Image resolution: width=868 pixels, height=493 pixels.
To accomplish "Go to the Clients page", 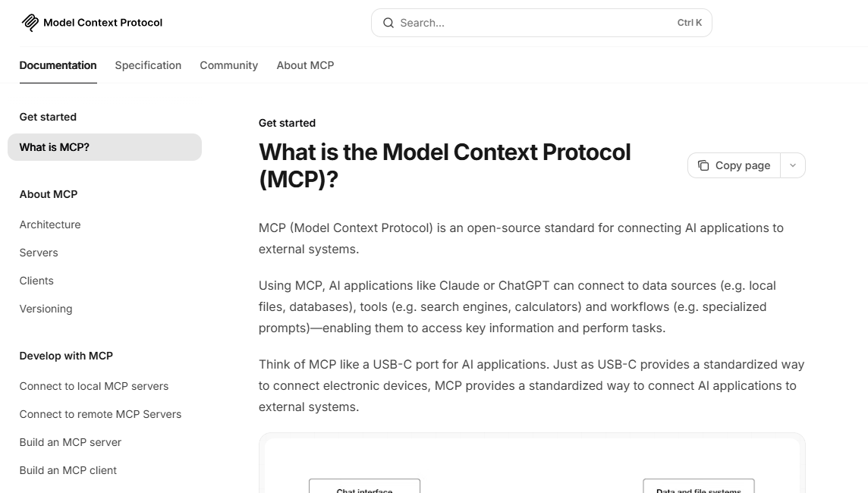I will pyautogui.click(x=36, y=281).
